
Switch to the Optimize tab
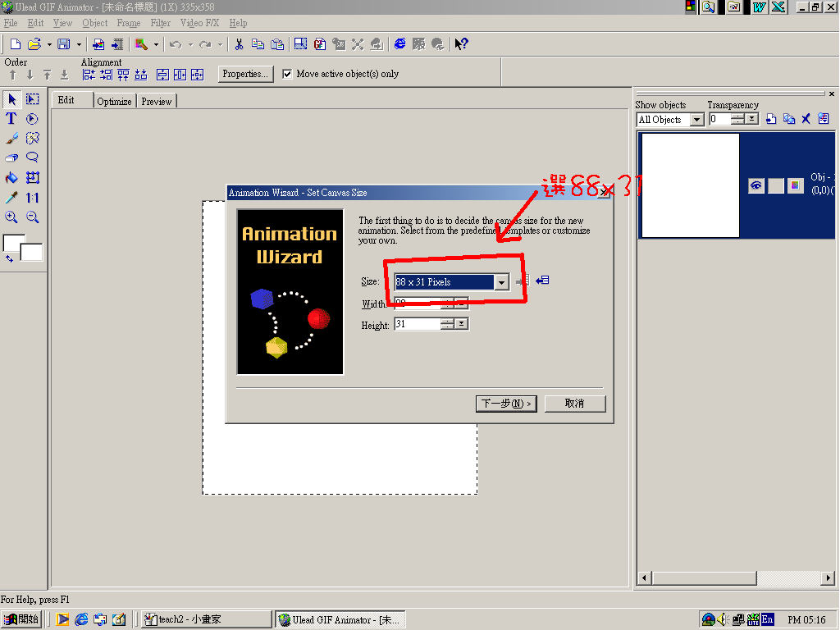pos(114,101)
